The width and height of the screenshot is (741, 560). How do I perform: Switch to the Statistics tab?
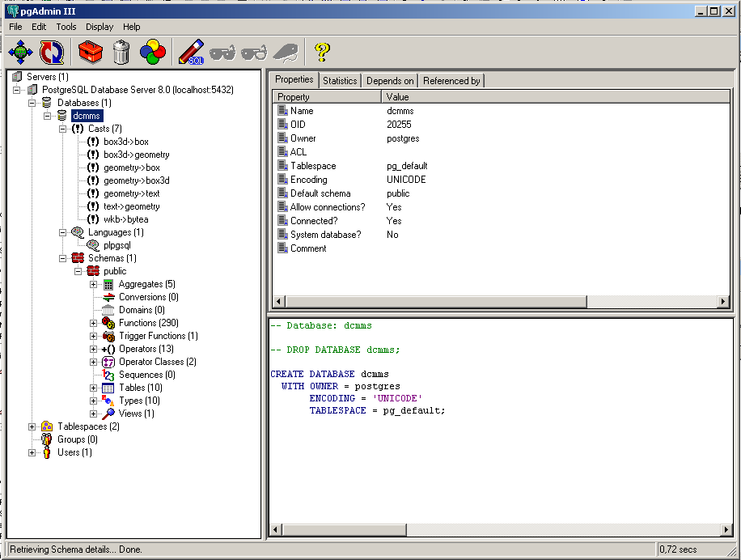pos(340,81)
